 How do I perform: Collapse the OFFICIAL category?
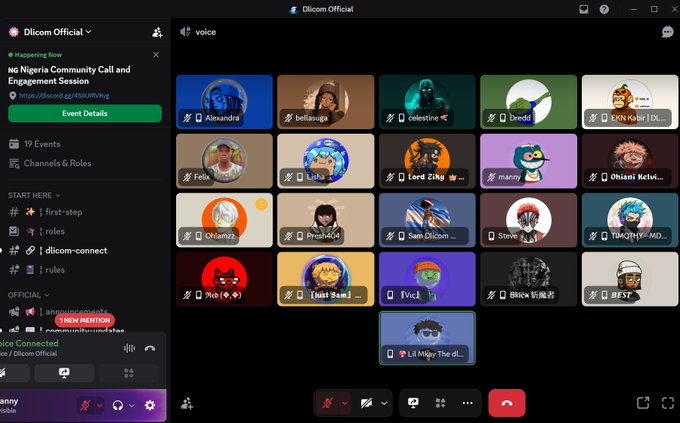tap(28, 295)
